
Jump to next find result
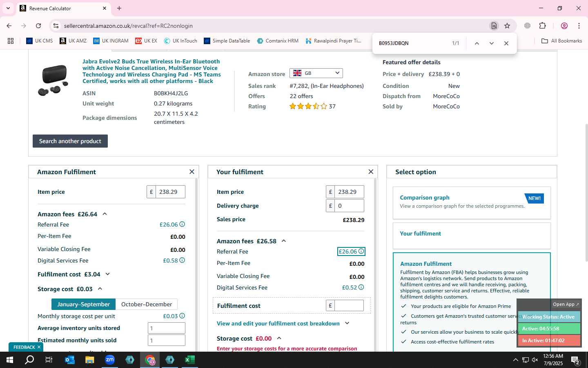pos(492,43)
